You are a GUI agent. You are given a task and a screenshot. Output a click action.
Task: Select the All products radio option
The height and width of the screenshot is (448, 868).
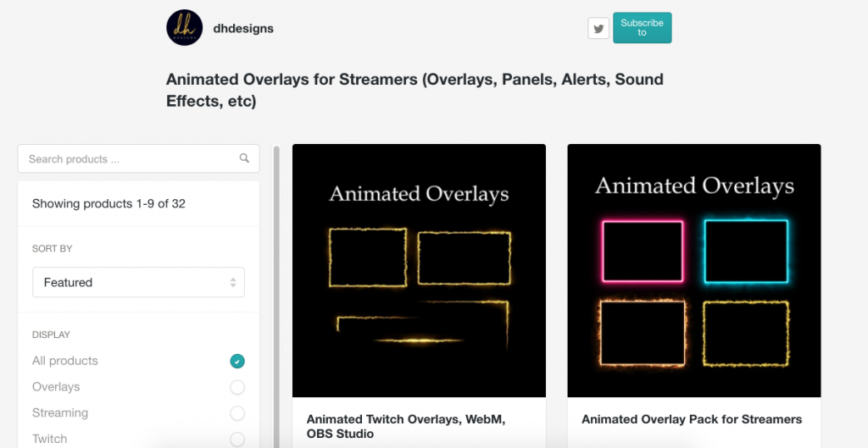click(237, 361)
